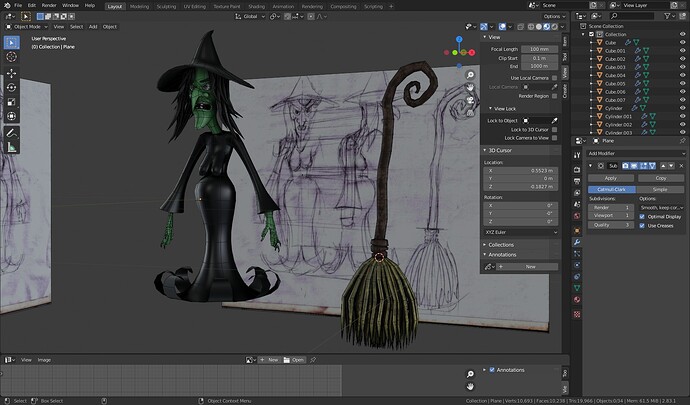Switch to the Sculpting workspace tab

click(x=166, y=6)
